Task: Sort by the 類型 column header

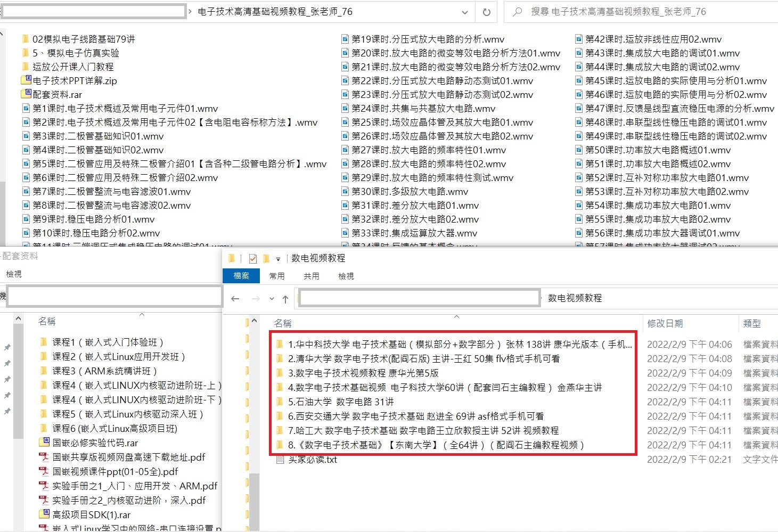Action: [x=752, y=323]
